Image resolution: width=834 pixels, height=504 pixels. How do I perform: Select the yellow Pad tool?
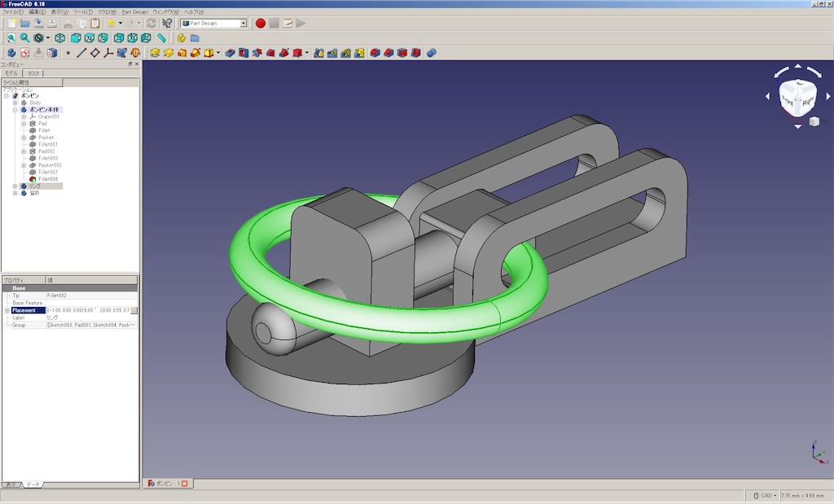coord(155,53)
